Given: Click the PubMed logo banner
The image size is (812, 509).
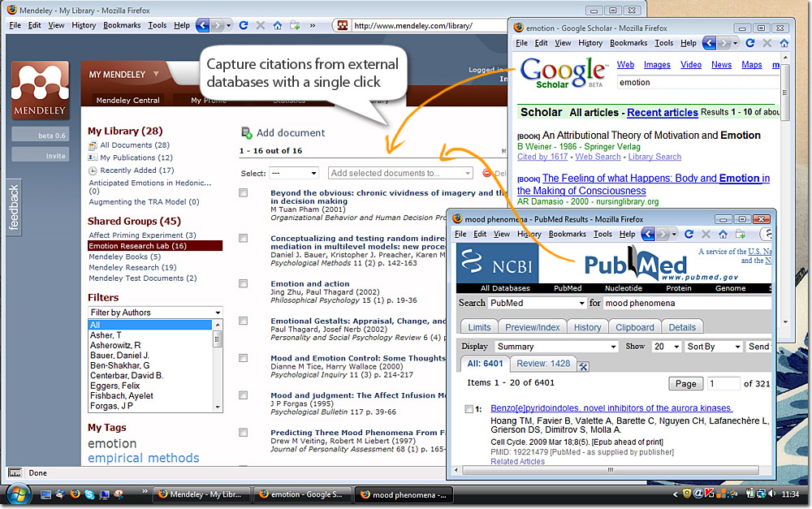Looking at the screenshot, I should click(636, 264).
